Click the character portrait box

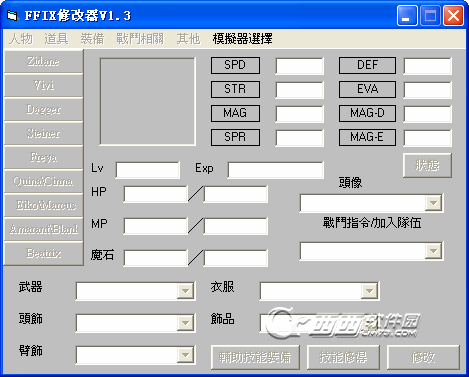[x=148, y=102]
